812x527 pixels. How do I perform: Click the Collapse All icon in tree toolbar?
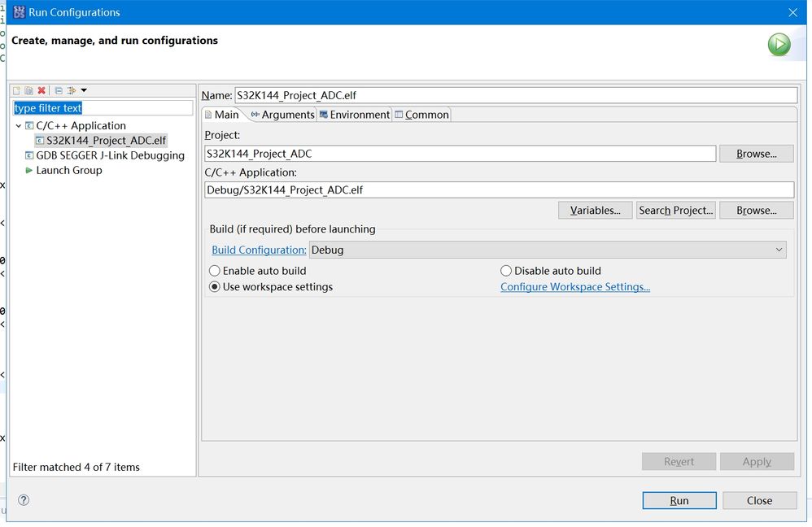click(59, 90)
